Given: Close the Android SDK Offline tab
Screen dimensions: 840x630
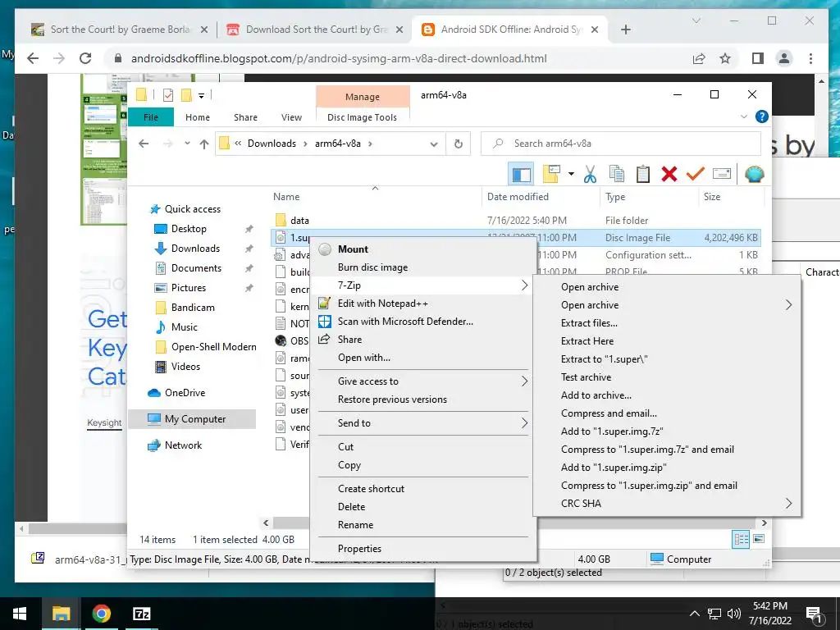Looking at the screenshot, I should pos(595,30).
